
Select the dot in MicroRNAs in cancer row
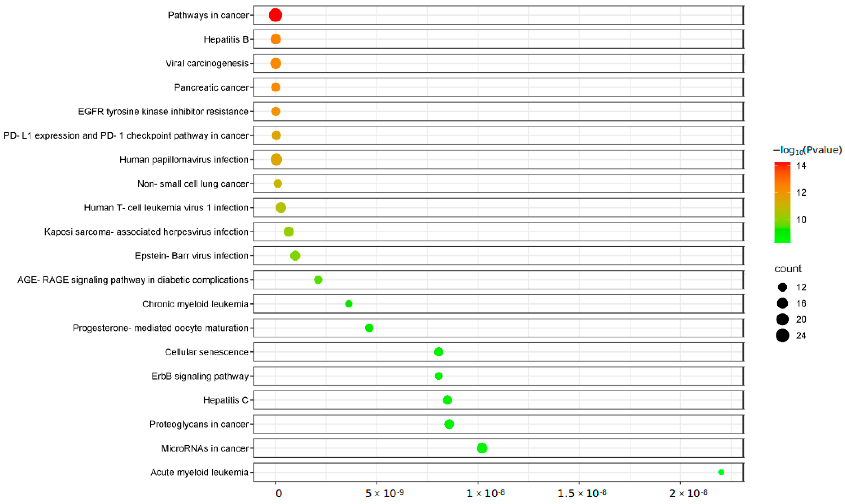click(x=482, y=449)
